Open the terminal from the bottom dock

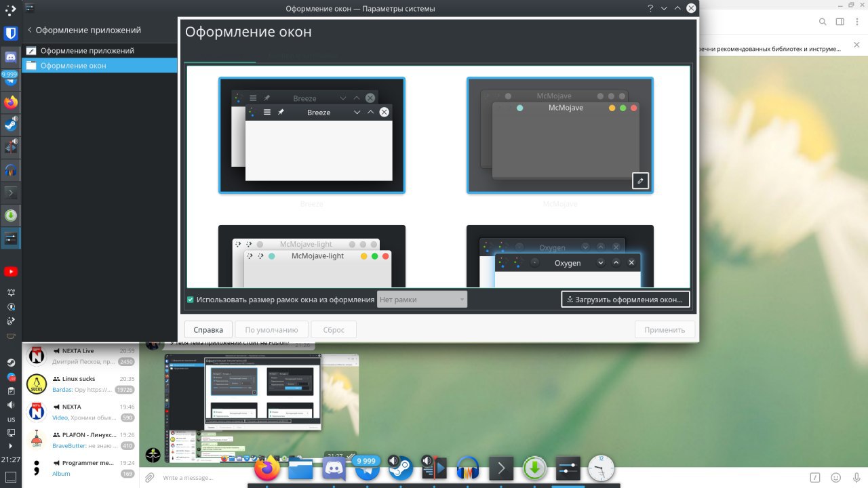click(501, 468)
